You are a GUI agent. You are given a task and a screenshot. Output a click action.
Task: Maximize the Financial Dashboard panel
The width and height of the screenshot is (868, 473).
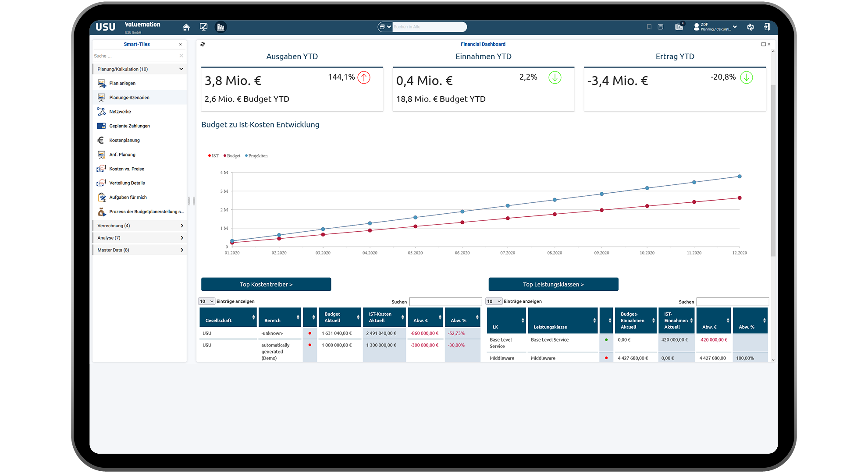[763, 44]
